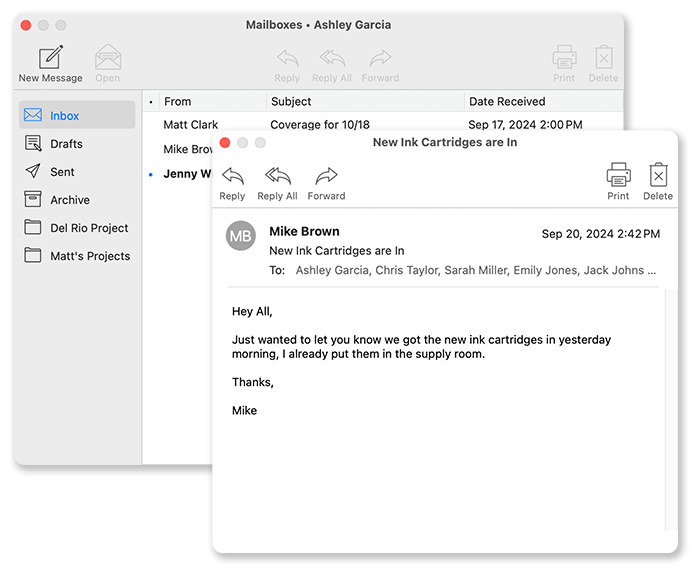
Task: Sort by the unread dot column header
Action: point(151,102)
